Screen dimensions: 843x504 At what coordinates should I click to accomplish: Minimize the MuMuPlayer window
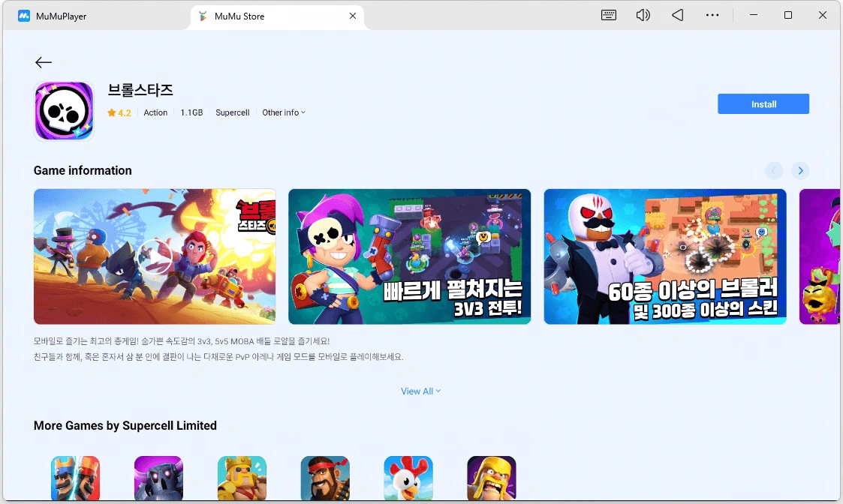[754, 16]
